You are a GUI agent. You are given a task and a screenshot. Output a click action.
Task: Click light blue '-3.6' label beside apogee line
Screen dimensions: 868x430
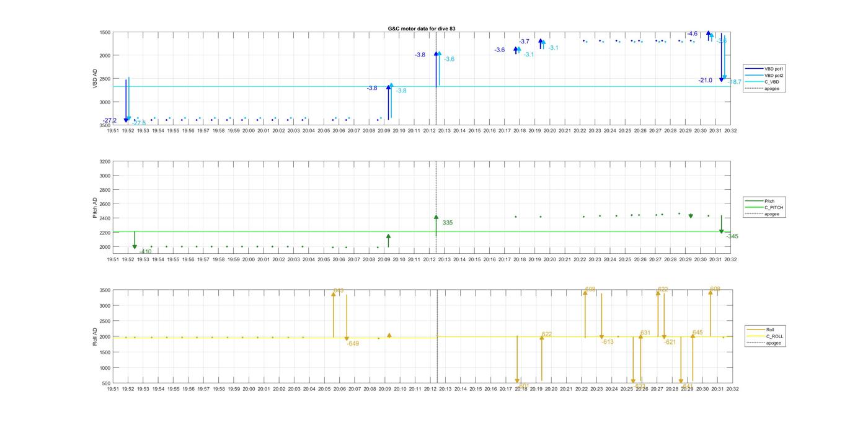[449, 59]
